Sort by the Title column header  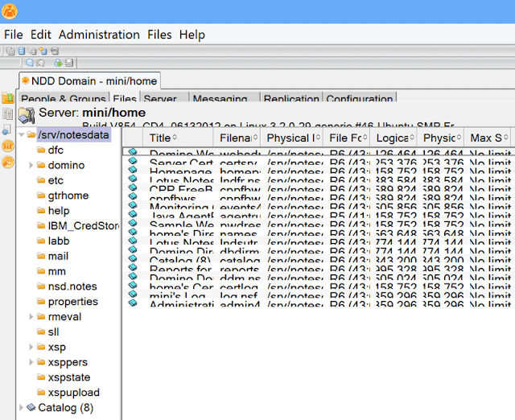pyautogui.click(x=178, y=138)
